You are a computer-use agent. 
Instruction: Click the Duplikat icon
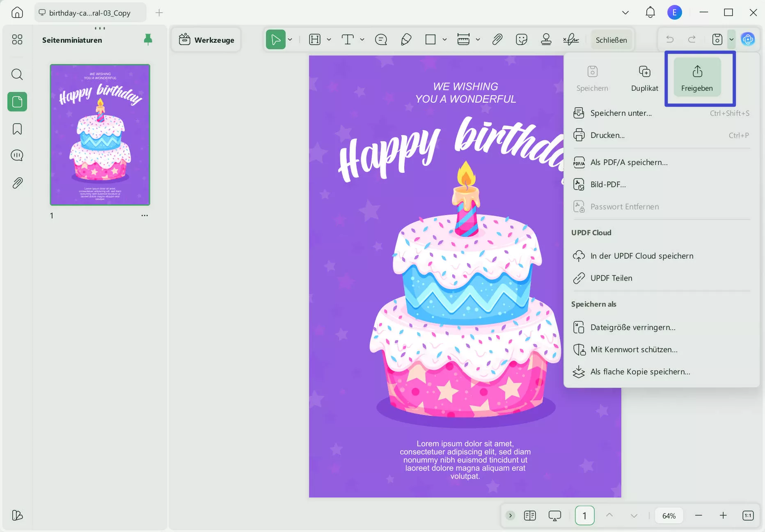pyautogui.click(x=644, y=72)
